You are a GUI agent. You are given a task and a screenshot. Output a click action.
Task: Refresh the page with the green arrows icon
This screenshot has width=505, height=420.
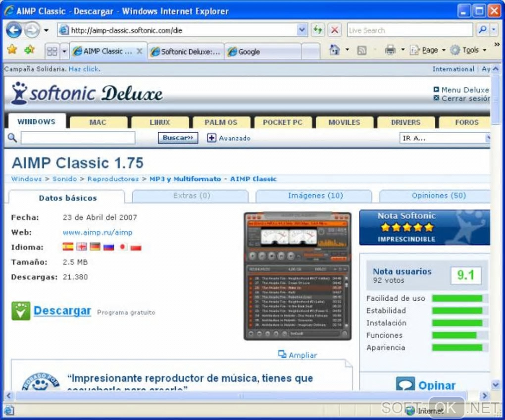pos(318,30)
